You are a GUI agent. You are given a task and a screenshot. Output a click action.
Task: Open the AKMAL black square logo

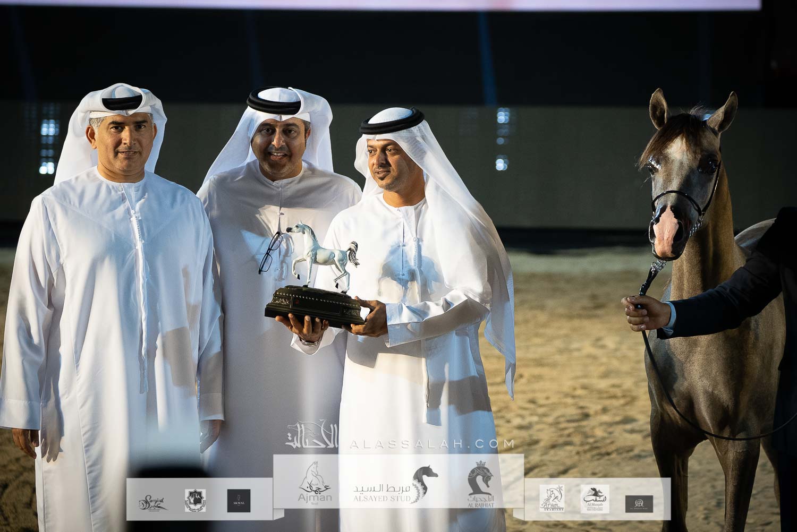(x=239, y=501)
